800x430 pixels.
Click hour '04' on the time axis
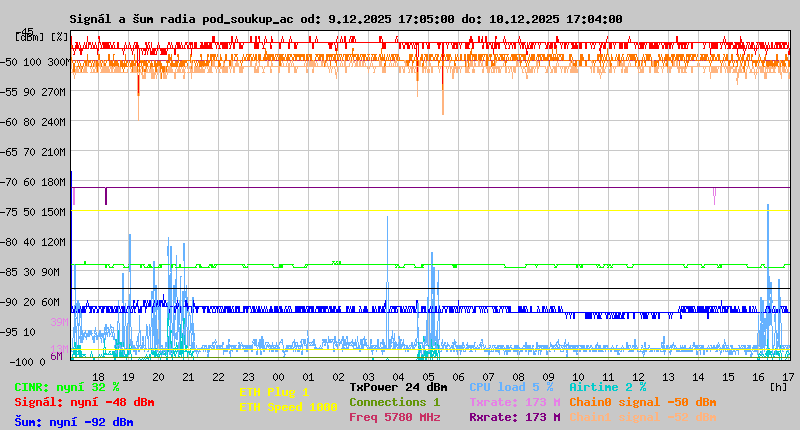tap(398, 377)
